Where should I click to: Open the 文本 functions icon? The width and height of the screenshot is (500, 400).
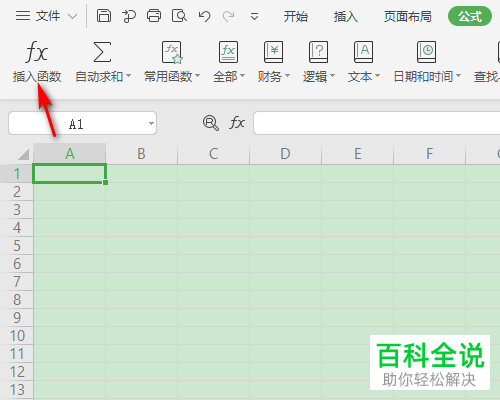(363, 52)
